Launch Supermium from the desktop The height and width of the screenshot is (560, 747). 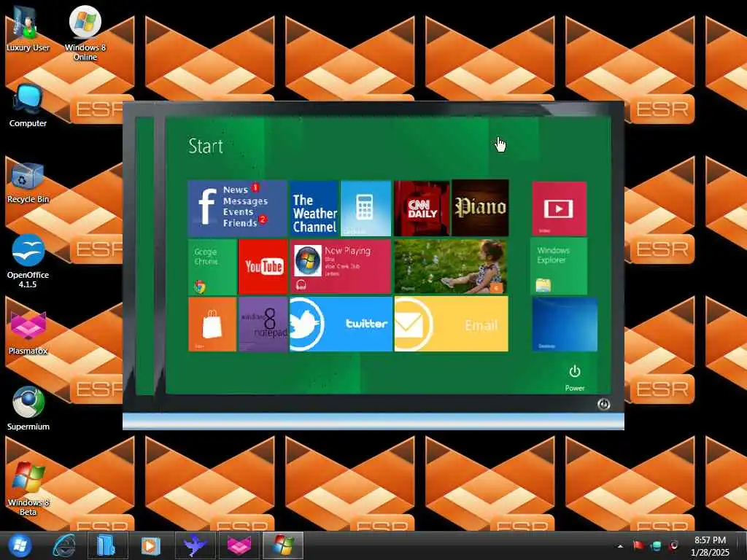[28, 408]
